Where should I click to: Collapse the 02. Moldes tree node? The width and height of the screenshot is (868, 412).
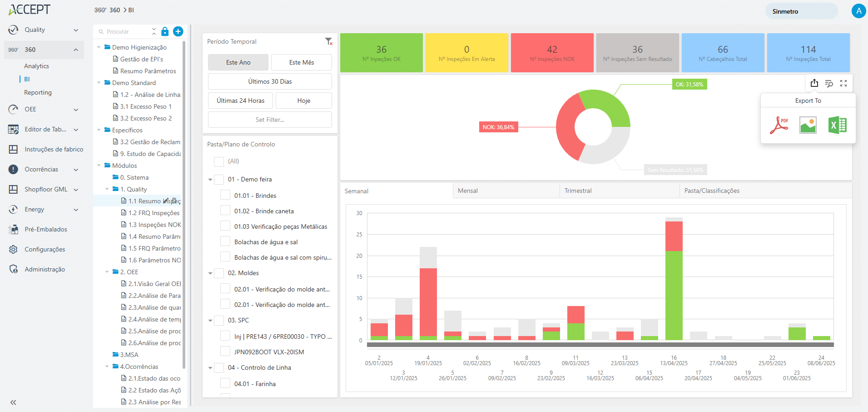point(210,273)
